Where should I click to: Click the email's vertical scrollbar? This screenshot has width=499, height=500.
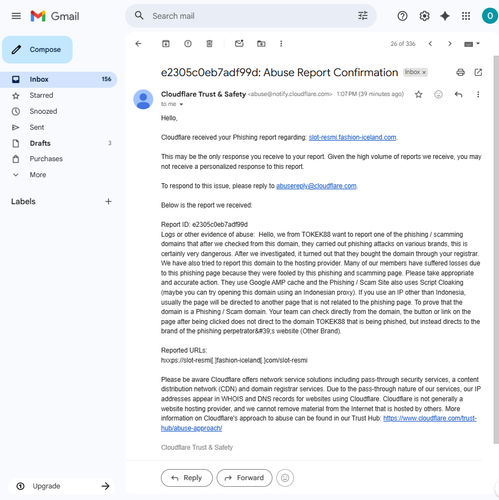496,250
